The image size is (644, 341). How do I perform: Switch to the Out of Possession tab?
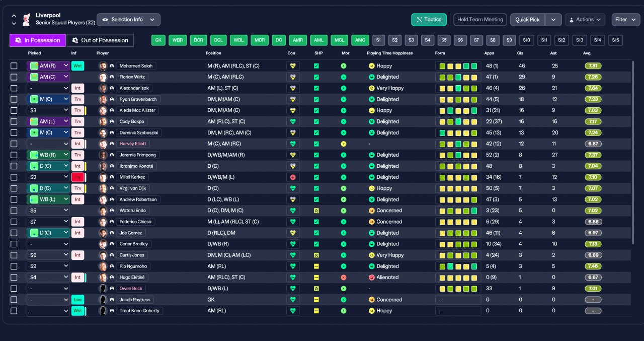[100, 40]
